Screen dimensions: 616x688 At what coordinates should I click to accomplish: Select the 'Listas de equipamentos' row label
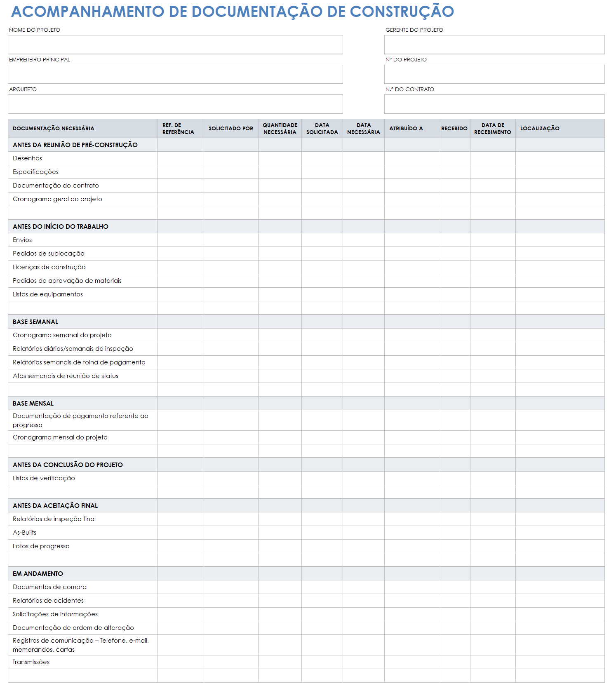pyautogui.click(x=48, y=294)
